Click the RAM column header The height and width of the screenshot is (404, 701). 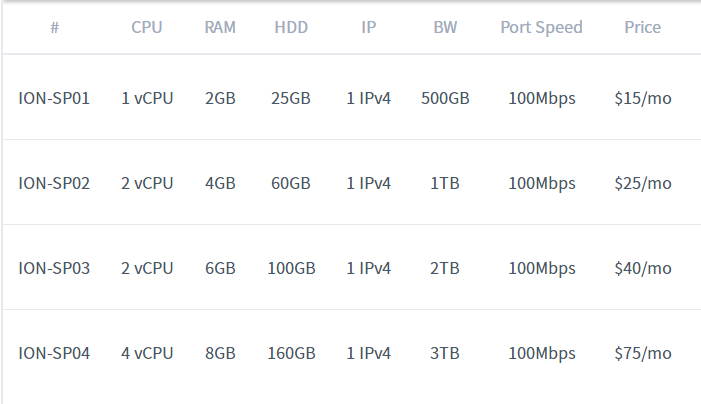point(220,27)
